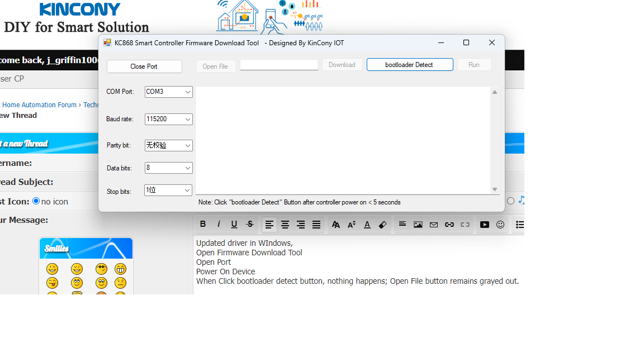Open the smiley picker in the editor toolbar
Image resolution: width=644 pixels, height=362 pixels.
(500, 225)
